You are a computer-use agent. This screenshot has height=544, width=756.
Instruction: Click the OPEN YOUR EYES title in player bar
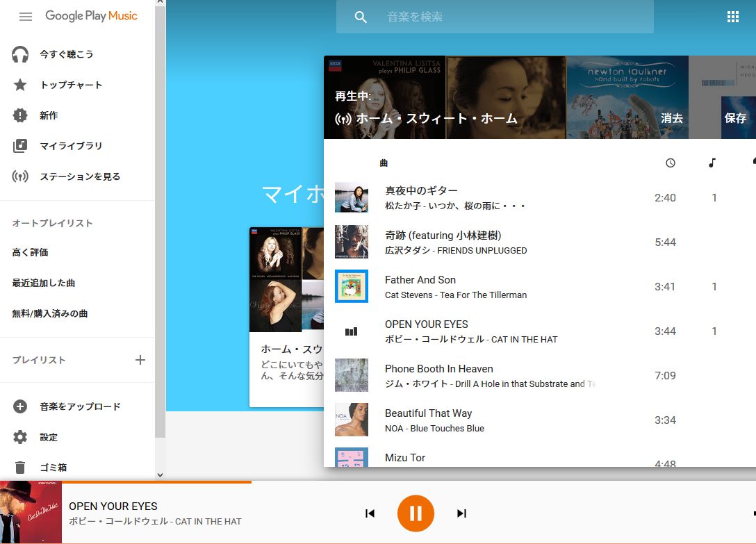tap(113, 506)
